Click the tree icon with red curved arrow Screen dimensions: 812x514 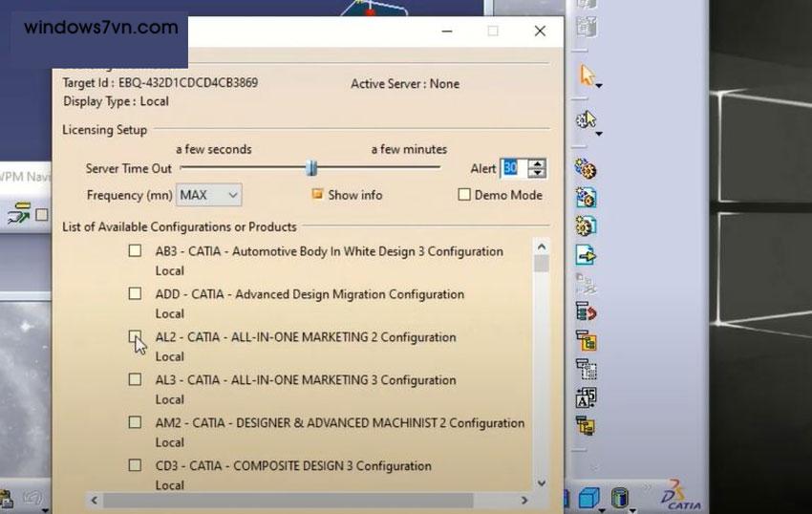pos(586,311)
